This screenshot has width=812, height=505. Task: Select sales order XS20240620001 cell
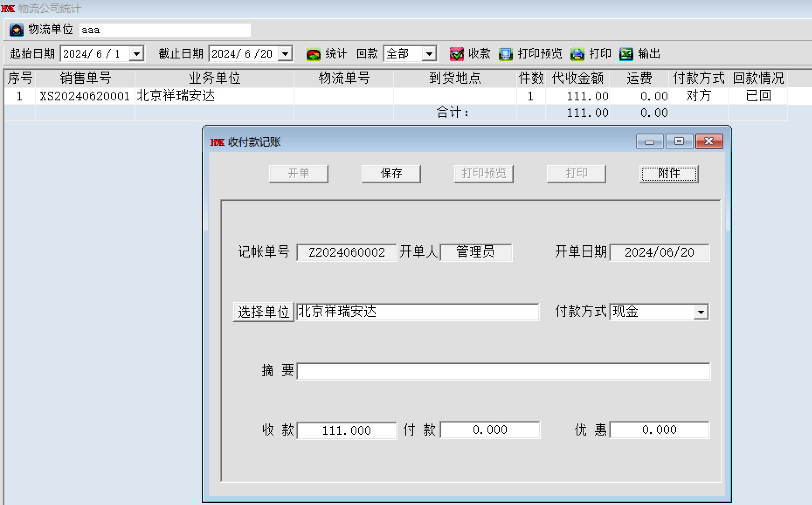pos(85,96)
